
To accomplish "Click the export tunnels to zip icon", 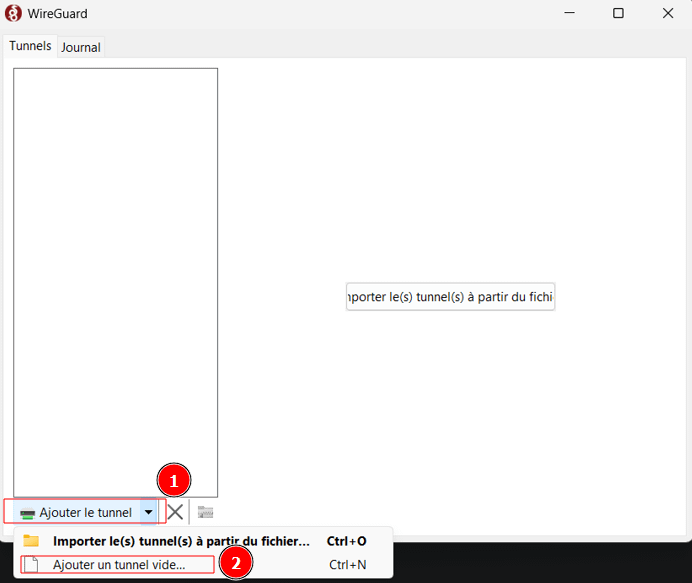I will click(x=205, y=512).
